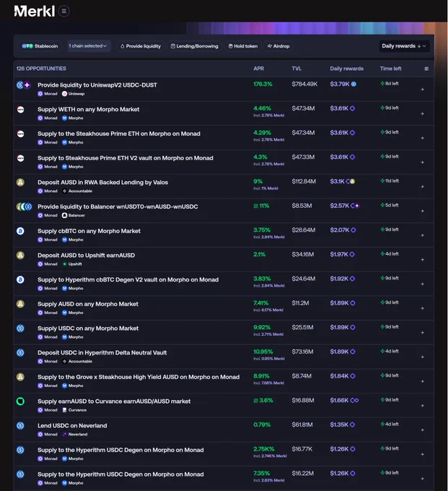Toggle the Hold token filter
448x491 pixels.
(x=243, y=46)
